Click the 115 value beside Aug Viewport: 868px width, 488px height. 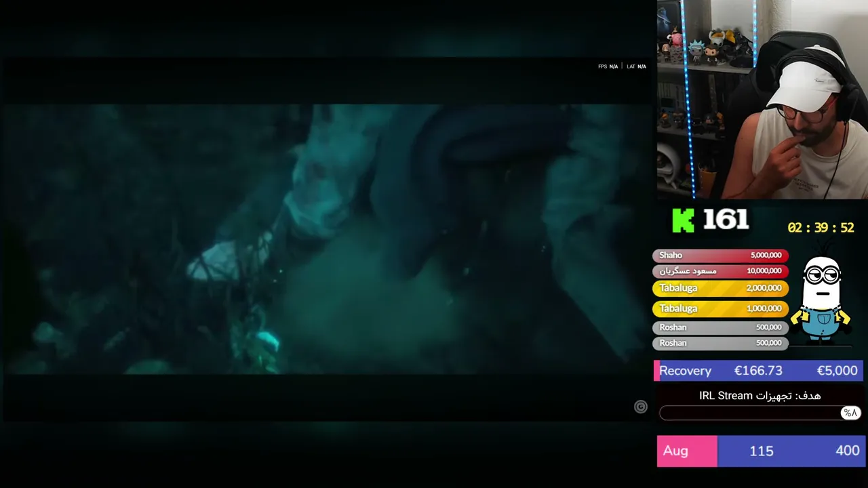tap(762, 451)
